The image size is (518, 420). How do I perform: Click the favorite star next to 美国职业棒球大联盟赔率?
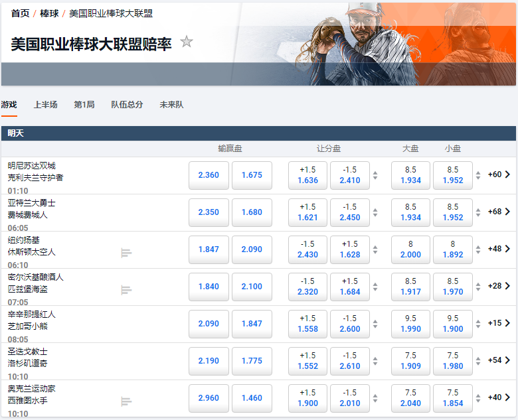tap(187, 42)
